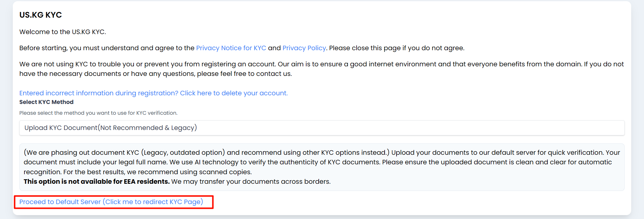Click the "Select KYC Method" label
644x219 pixels.
point(46,102)
